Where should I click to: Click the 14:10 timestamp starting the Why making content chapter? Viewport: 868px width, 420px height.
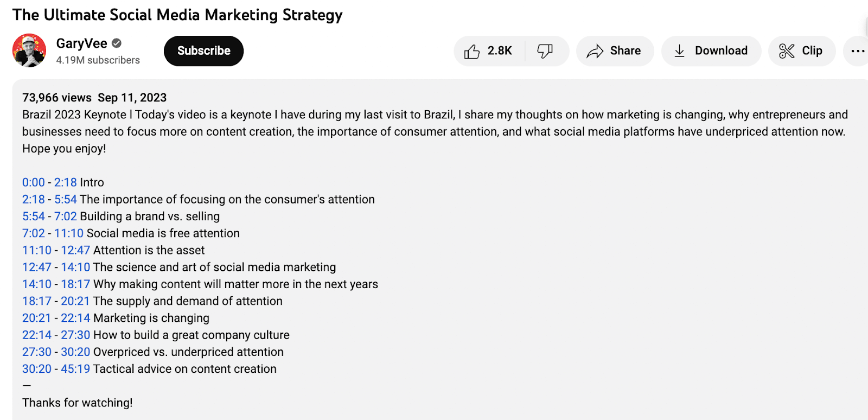tap(36, 284)
